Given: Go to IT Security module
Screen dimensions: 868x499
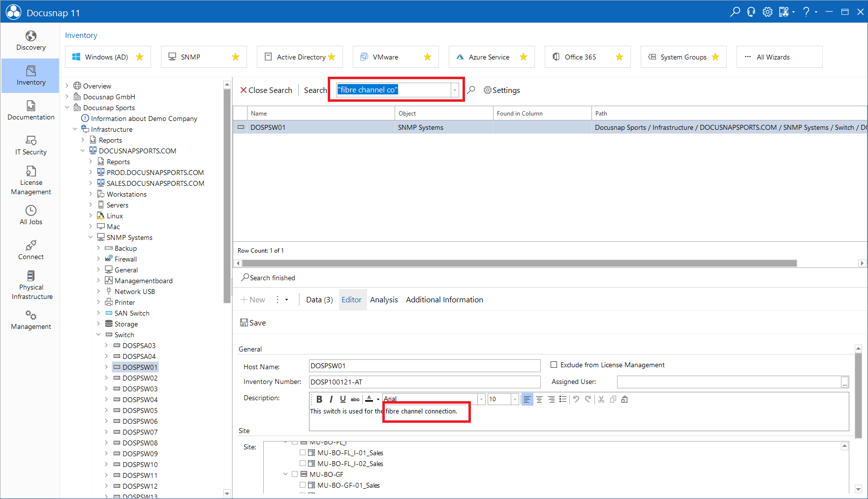Looking at the screenshot, I should (31, 146).
